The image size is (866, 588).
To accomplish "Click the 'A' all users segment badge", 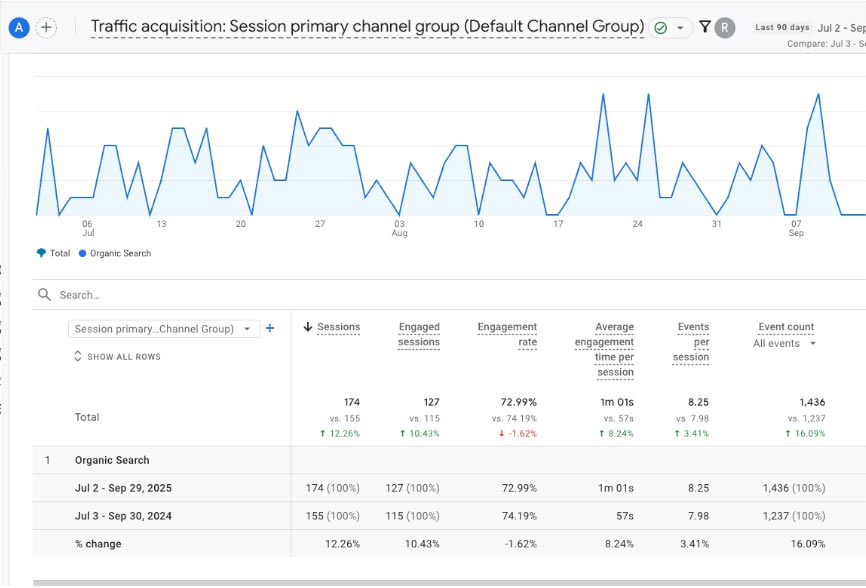I will (x=19, y=28).
